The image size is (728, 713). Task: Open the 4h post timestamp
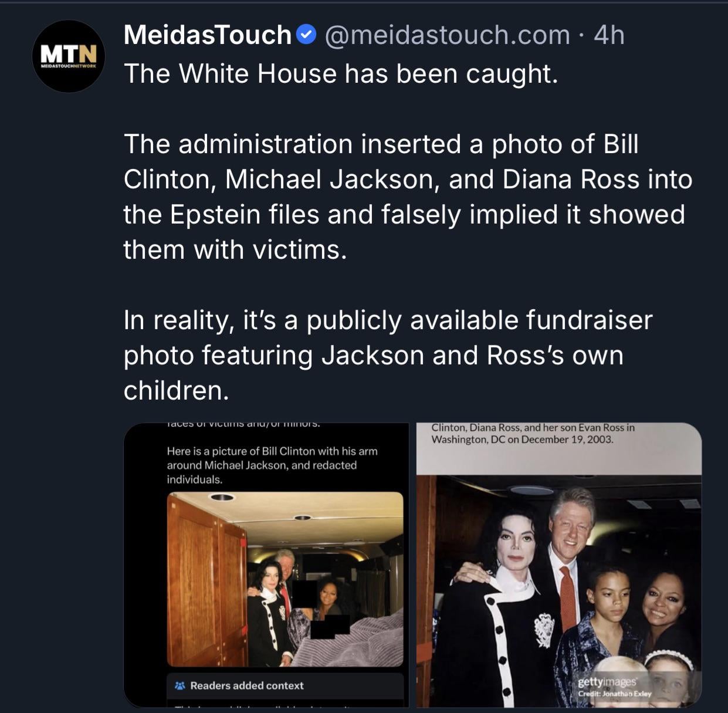click(x=608, y=35)
